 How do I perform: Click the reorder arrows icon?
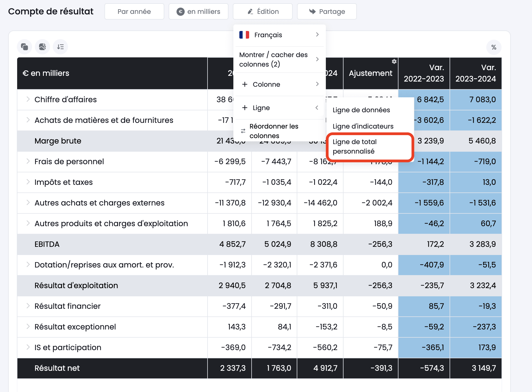(243, 131)
